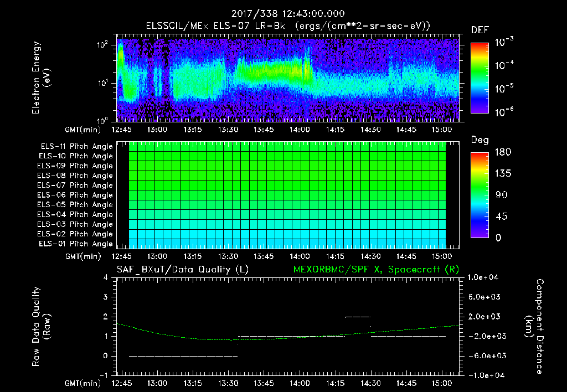567x392 pixels.
Task: Click the ELS-08 Pitch Angle label
Action: [75, 176]
